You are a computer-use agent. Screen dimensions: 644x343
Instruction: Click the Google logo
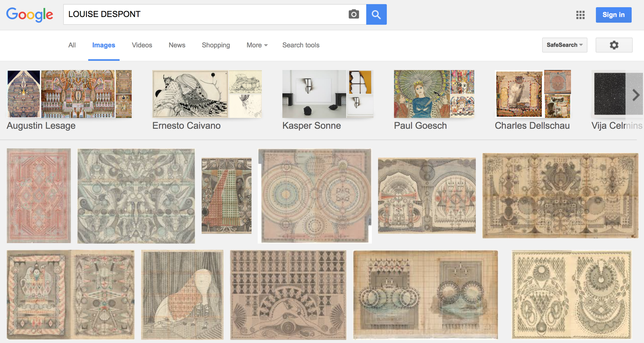[30, 15]
